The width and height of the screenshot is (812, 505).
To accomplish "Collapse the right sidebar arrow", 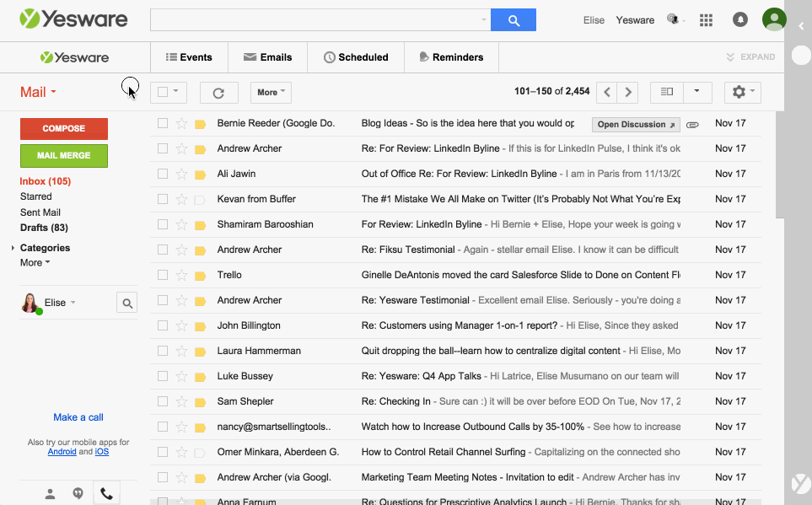I will click(x=801, y=25).
